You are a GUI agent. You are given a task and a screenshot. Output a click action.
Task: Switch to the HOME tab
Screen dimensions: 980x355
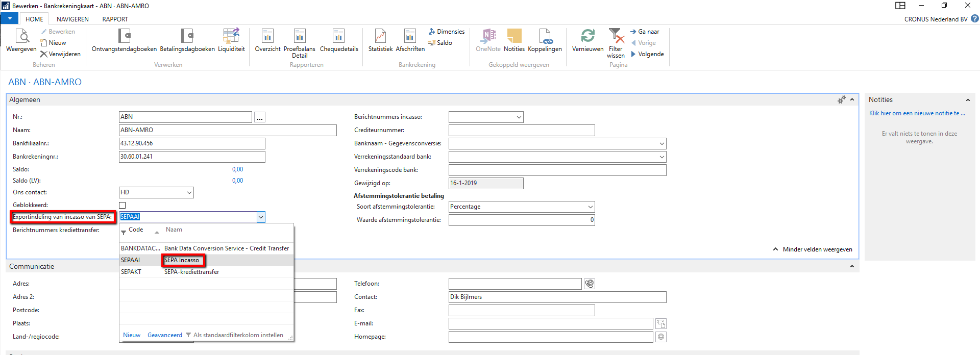(34, 19)
